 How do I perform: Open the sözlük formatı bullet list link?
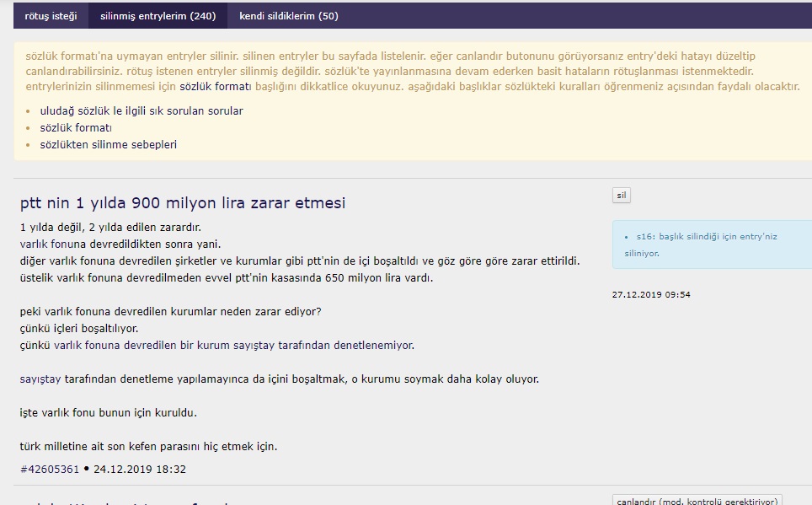pyautogui.click(x=76, y=127)
